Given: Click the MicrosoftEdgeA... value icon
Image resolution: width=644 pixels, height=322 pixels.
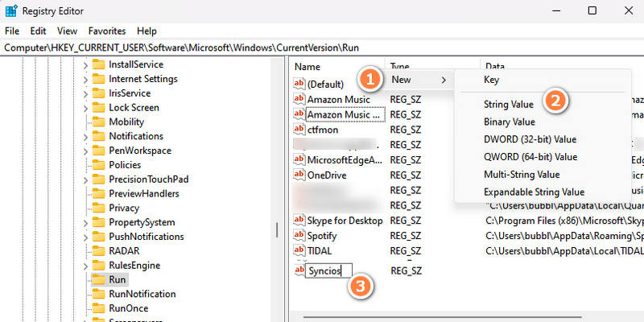Looking at the screenshot, I should tap(299, 159).
